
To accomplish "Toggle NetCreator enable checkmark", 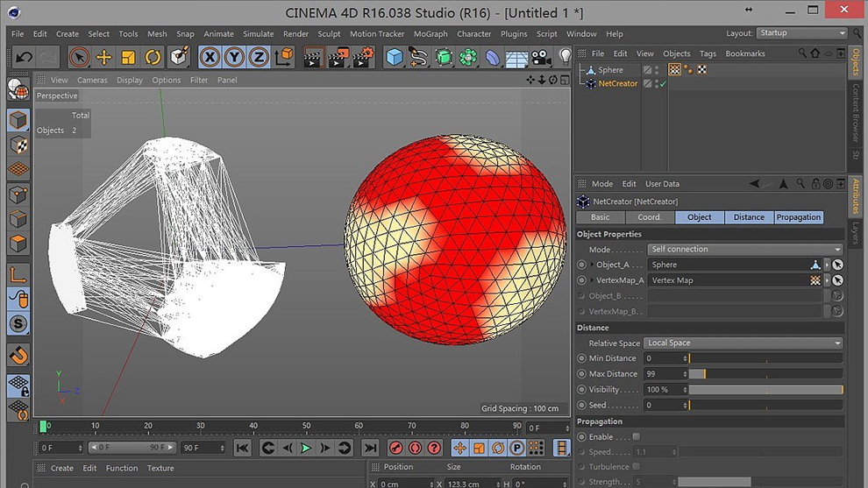I will coord(663,84).
